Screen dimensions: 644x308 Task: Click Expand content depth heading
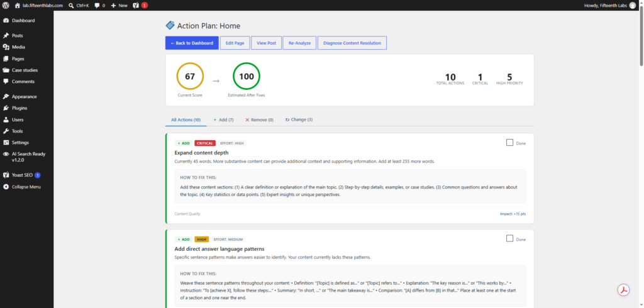click(202, 153)
